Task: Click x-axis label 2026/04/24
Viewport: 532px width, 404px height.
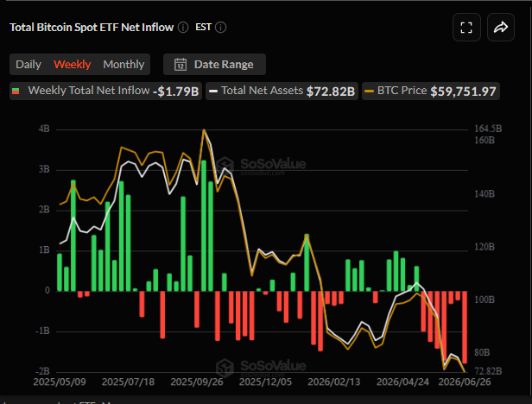Action: (x=402, y=382)
